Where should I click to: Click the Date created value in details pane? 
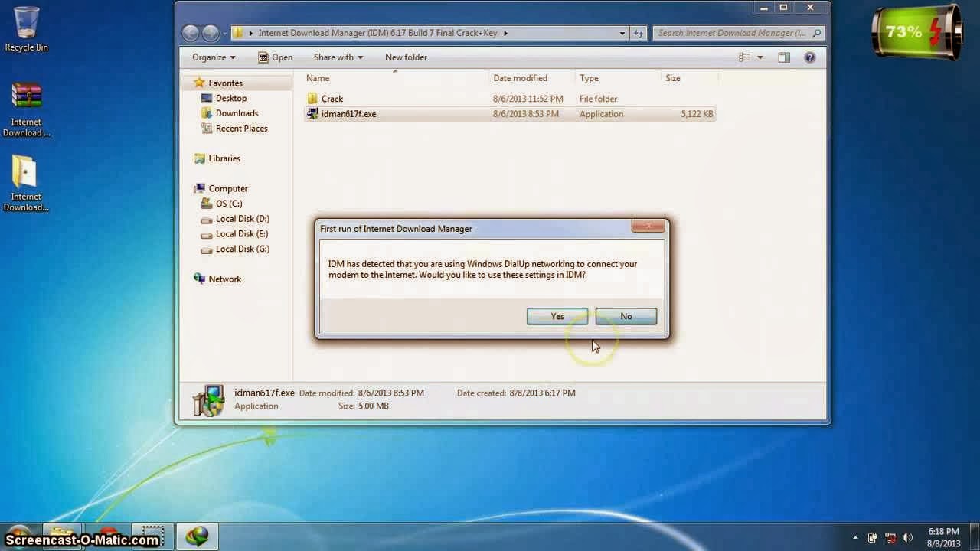(x=542, y=393)
